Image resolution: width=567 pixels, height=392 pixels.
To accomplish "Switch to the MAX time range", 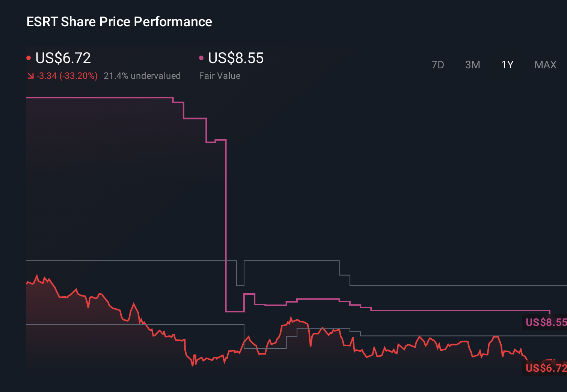I will [545, 65].
